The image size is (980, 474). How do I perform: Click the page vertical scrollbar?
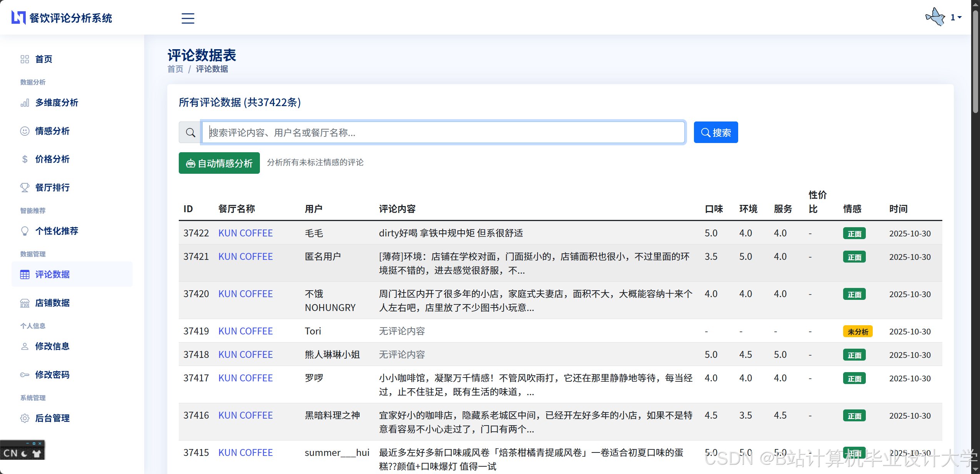tap(975, 62)
